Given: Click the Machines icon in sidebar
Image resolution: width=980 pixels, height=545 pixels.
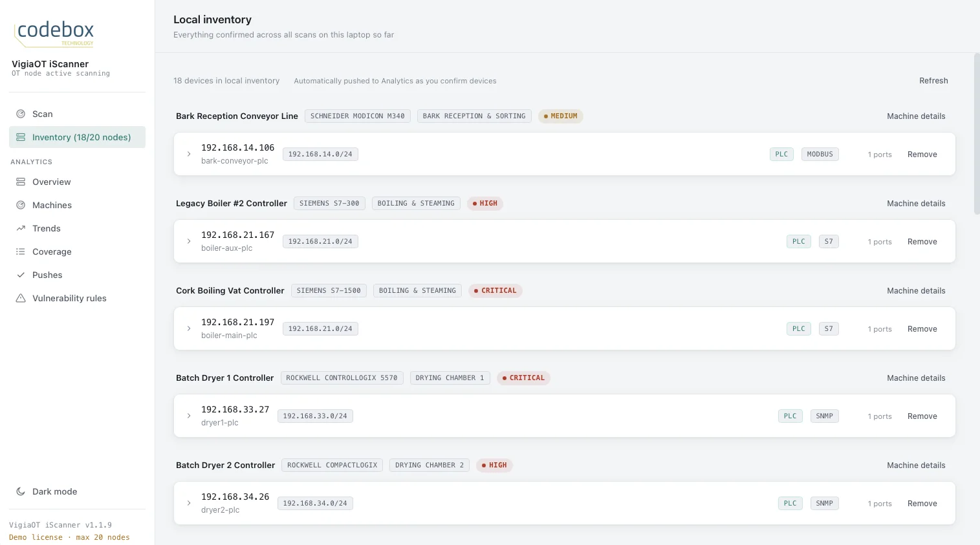Looking at the screenshot, I should click(x=21, y=205).
